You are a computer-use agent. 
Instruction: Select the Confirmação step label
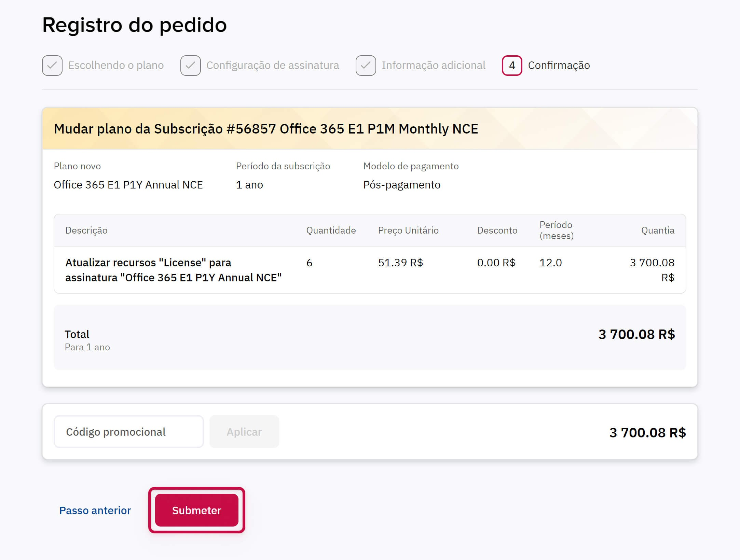coord(559,65)
